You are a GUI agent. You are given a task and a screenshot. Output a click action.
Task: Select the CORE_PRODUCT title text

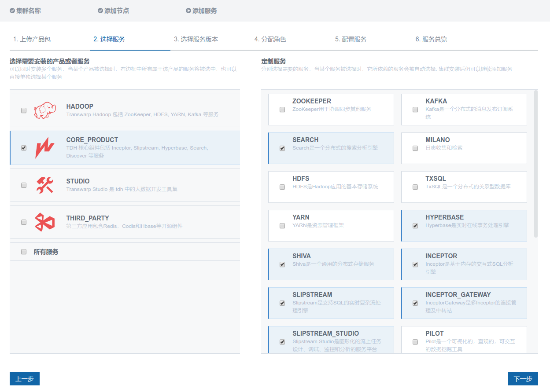[x=92, y=140]
